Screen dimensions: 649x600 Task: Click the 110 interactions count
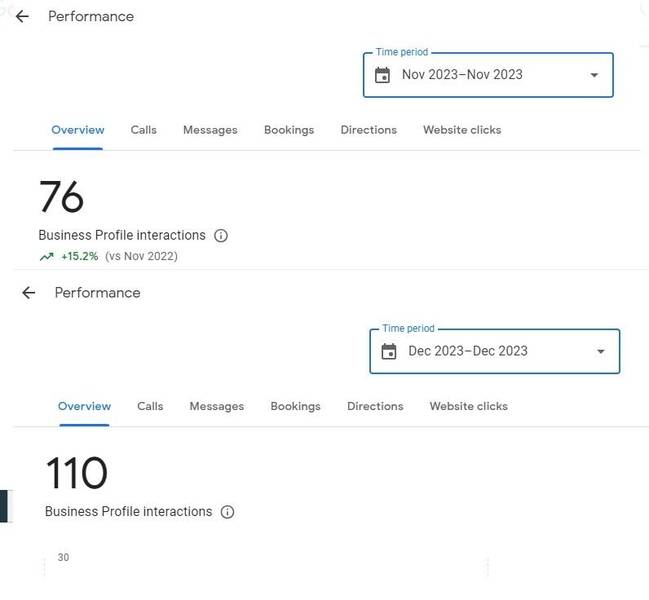click(x=77, y=473)
